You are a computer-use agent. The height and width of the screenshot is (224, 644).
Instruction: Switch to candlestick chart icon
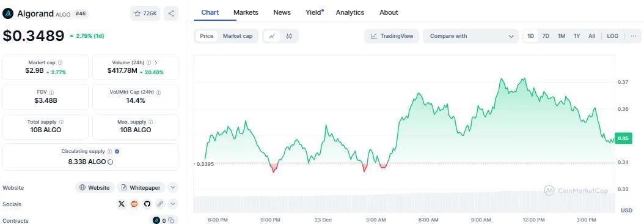289,36
